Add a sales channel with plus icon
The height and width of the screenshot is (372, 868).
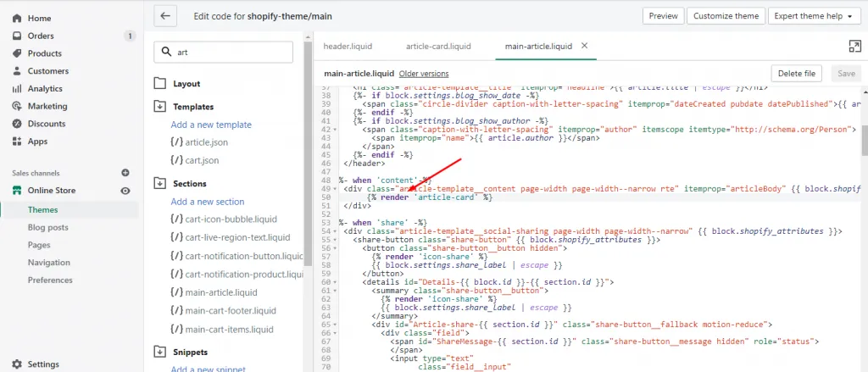pos(125,173)
